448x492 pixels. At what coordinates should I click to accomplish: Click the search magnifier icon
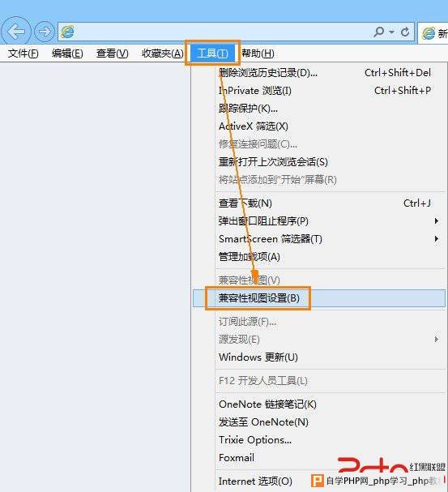click(378, 32)
